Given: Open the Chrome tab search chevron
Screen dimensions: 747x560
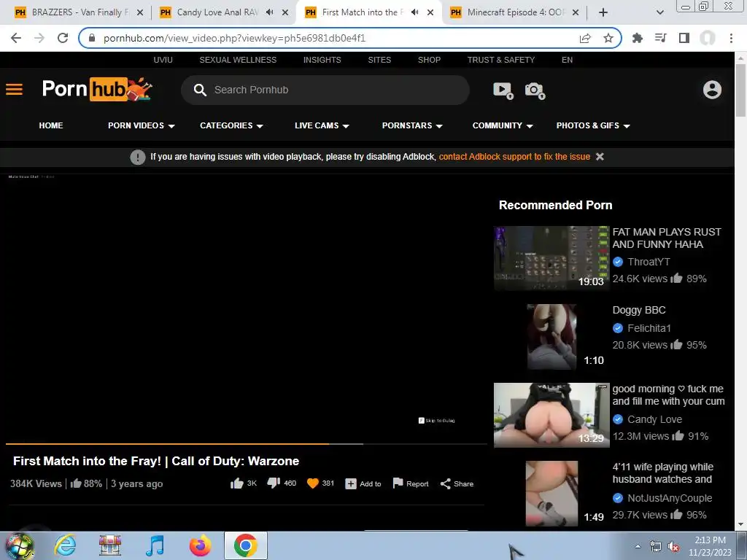Looking at the screenshot, I should pyautogui.click(x=659, y=12).
